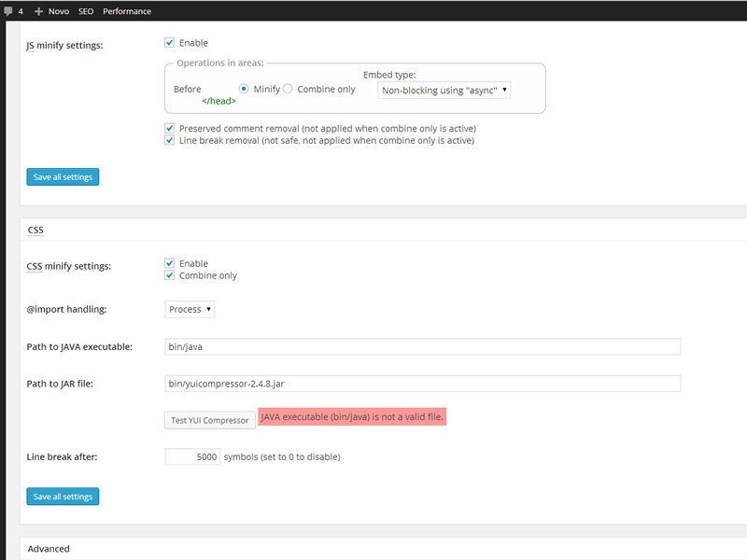Click Save all settings under JS section
The width and height of the screenshot is (747, 560).
pos(63,177)
